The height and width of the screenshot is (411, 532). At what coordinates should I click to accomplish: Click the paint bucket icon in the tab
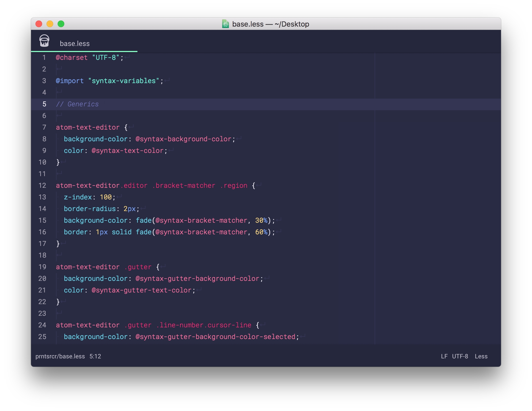coord(44,41)
